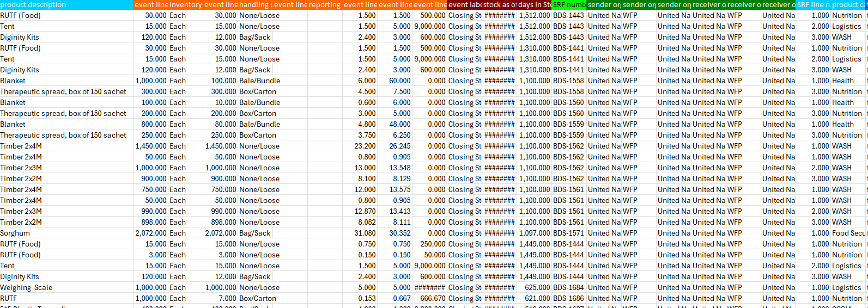Click SRF number cell 'BDS-1571'
This screenshot has width=868, height=308.
pyautogui.click(x=568, y=233)
